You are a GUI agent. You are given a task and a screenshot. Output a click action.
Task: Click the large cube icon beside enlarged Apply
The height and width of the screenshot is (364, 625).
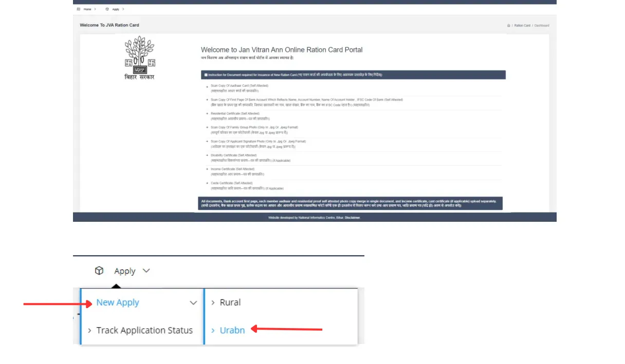(99, 271)
